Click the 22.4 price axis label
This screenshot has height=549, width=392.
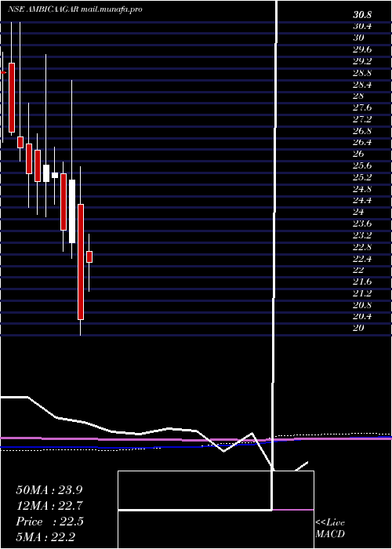point(362,258)
